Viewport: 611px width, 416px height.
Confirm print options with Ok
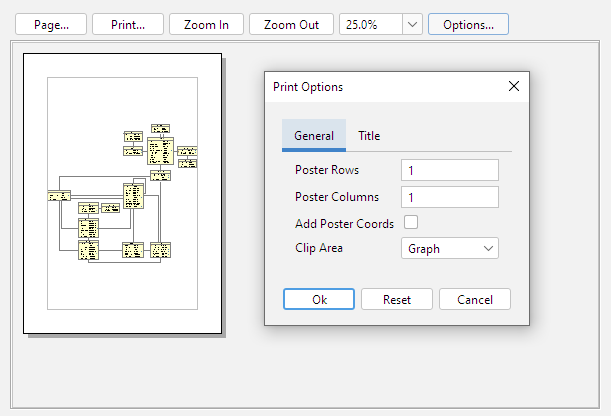click(x=319, y=299)
